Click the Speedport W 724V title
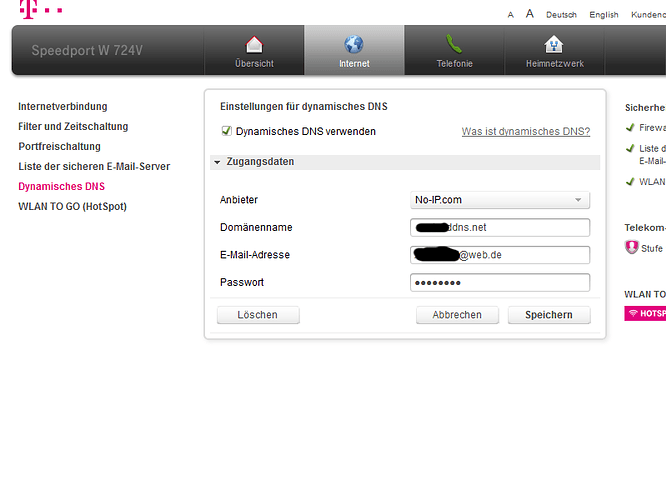The height and width of the screenshot is (500, 666). pos(87,51)
